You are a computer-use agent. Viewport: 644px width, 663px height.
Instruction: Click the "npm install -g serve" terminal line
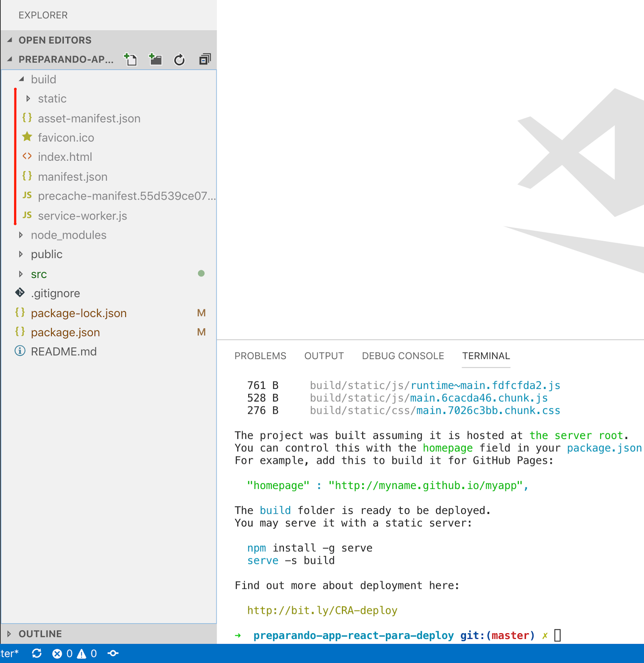coord(310,548)
